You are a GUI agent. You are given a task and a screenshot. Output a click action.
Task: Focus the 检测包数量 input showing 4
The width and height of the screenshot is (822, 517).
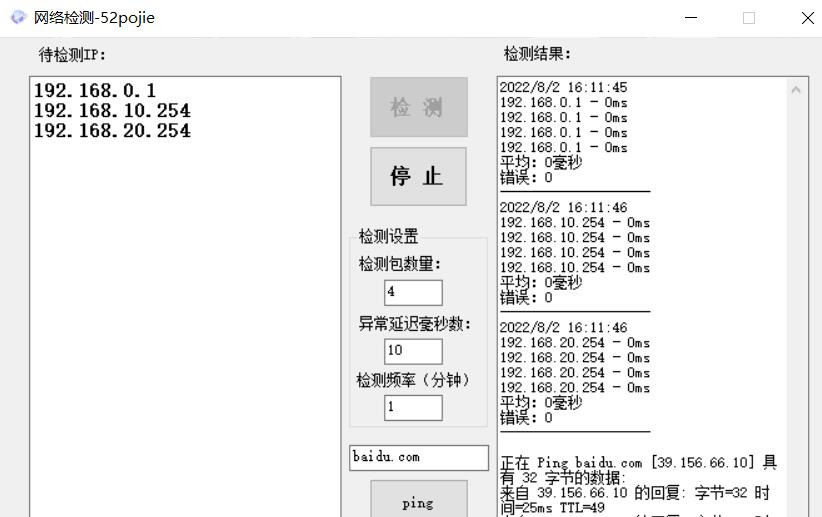point(413,293)
